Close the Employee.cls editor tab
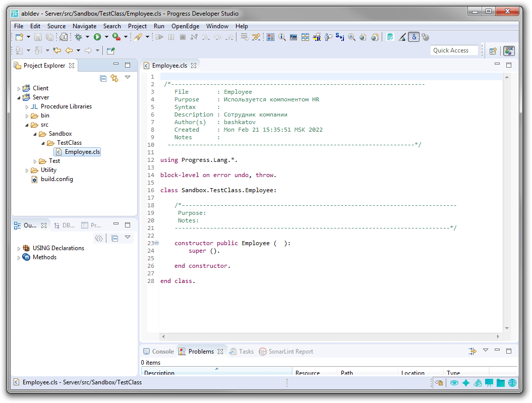This screenshot has width=532, height=403. 194,66
